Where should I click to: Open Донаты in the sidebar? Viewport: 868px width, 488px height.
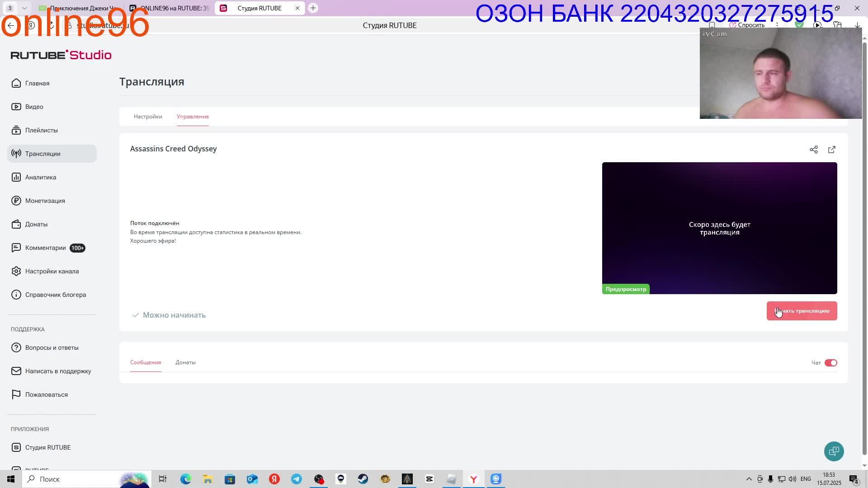36,224
